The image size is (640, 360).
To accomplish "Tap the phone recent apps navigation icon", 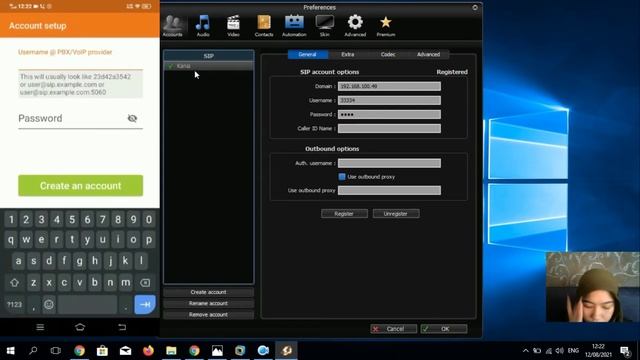I will tap(40, 327).
